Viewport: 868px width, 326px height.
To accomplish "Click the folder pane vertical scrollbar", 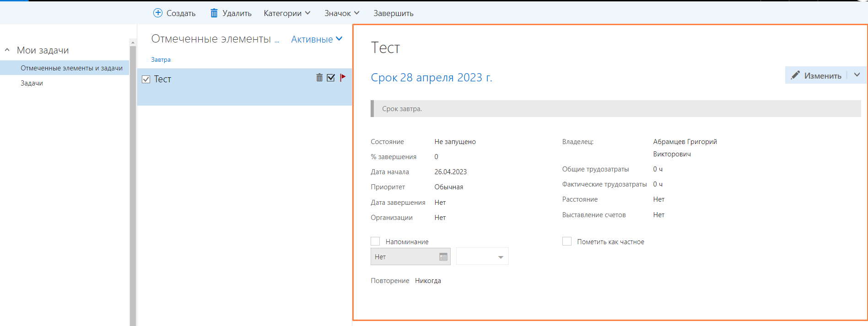I will click(x=133, y=183).
